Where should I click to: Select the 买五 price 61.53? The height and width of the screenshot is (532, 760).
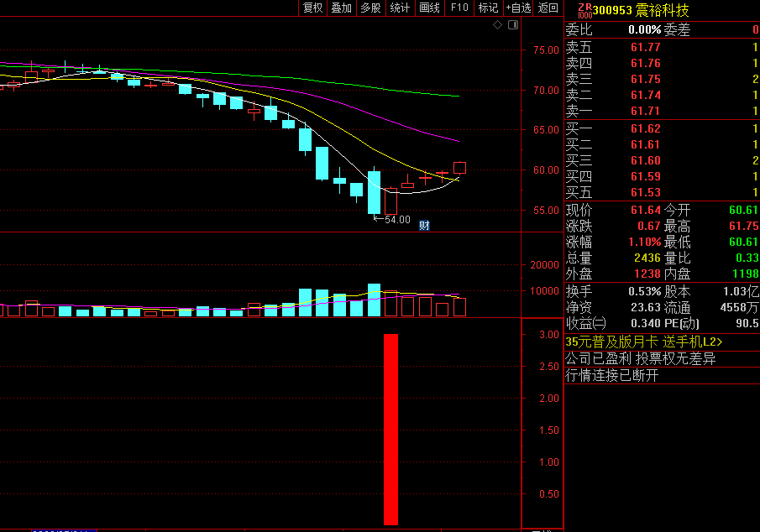pos(645,192)
